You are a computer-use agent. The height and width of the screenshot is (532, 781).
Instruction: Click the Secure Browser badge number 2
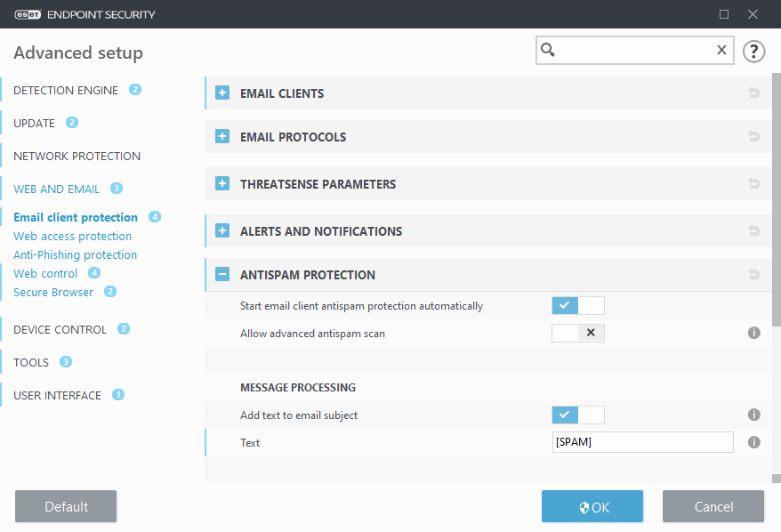110,292
